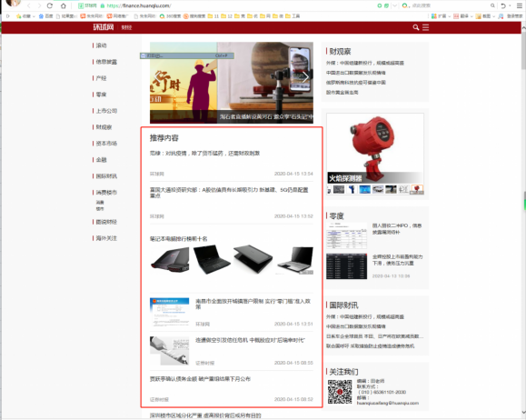Open the 360搜索 bookmark
This screenshot has height=420, width=526.
point(170,16)
